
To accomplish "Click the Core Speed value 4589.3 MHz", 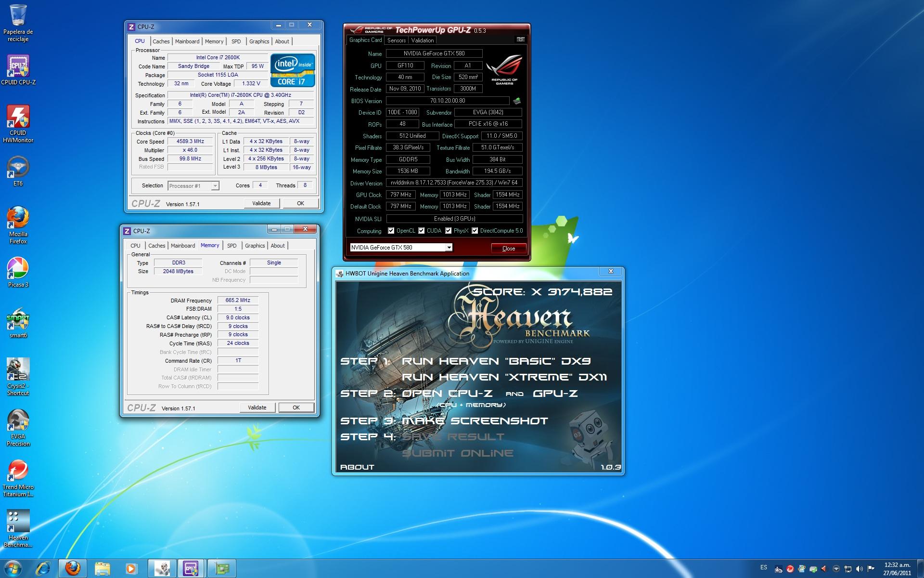I will [190, 142].
